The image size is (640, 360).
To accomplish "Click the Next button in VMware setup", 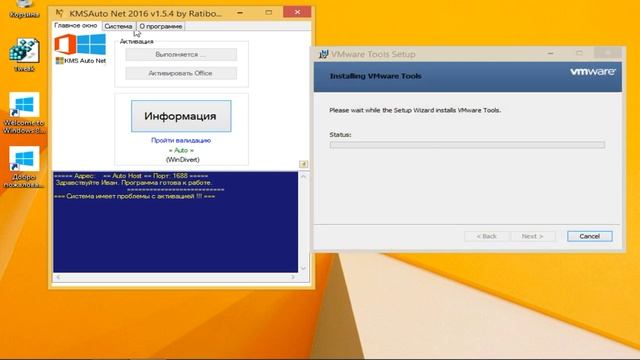I will tap(533, 236).
